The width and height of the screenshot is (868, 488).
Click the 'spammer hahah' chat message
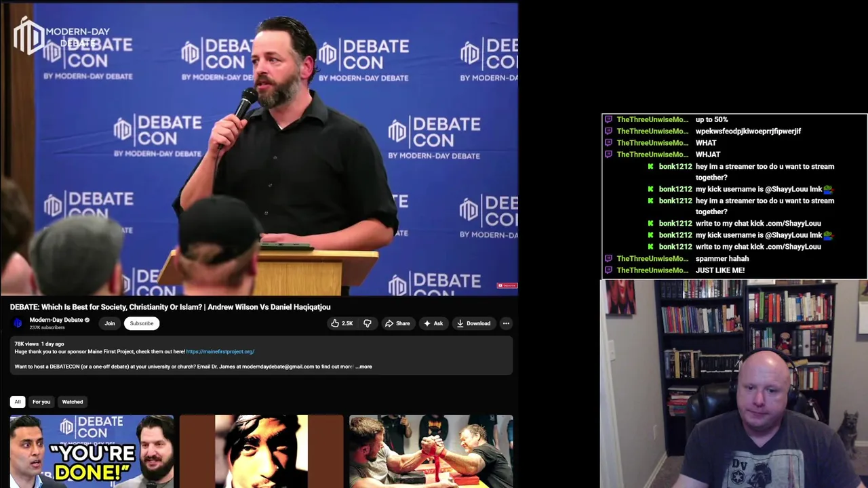722,259
